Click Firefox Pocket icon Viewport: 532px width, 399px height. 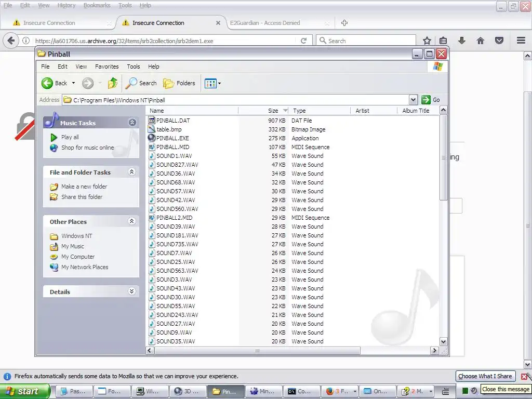click(x=499, y=41)
